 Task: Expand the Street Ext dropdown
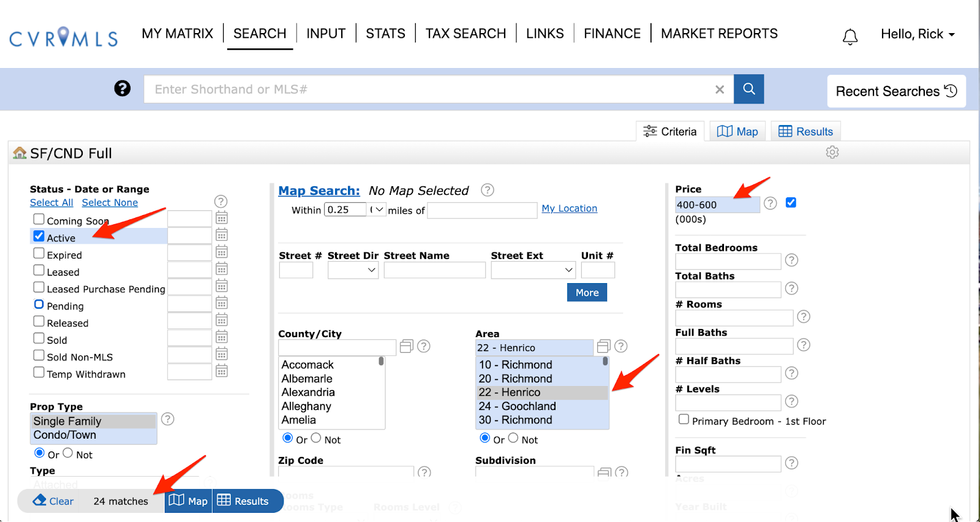533,270
